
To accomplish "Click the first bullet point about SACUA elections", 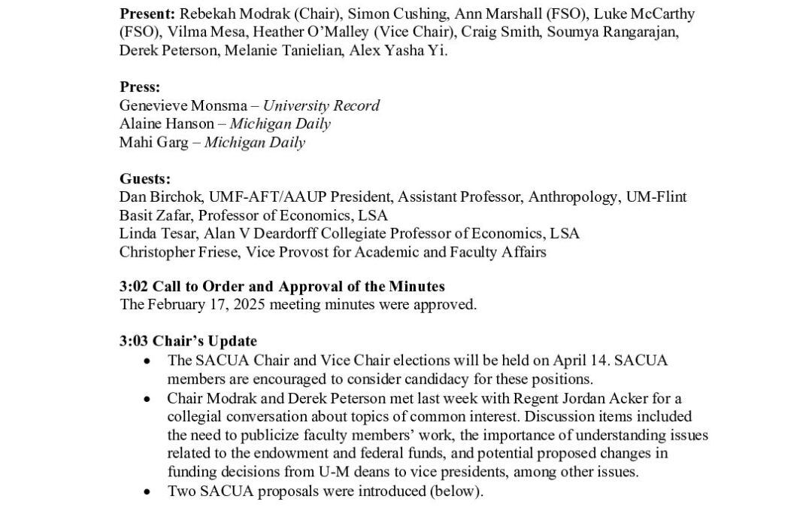I will pos(156,361).
